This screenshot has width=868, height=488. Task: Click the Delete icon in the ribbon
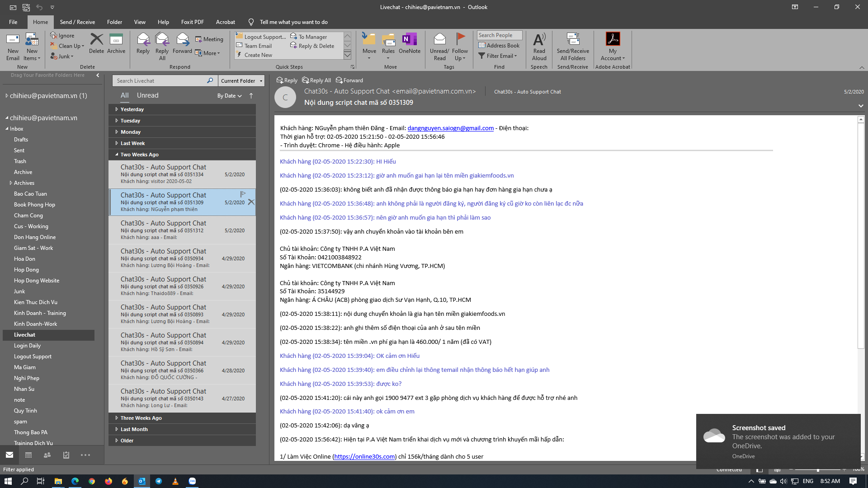click(96, 43)
